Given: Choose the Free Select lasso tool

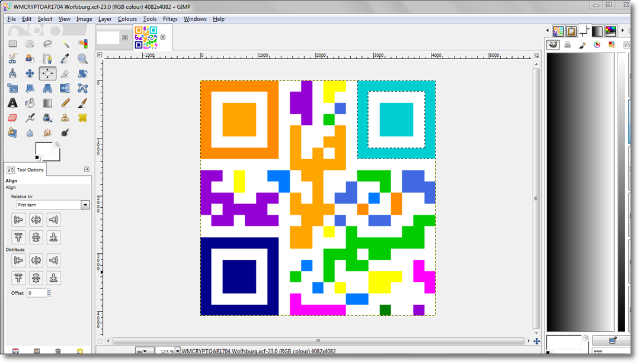Looking at the screenshot, I should [x=47, y=44].
